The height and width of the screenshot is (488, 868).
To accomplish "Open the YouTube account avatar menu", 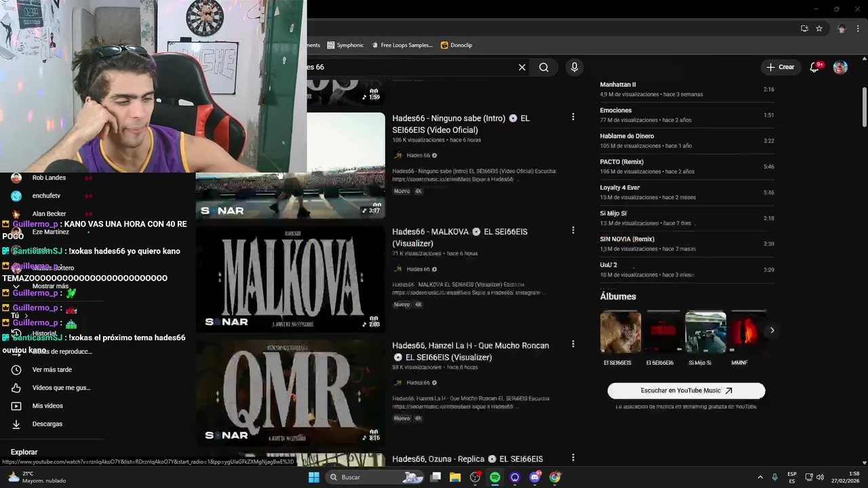I will point(840,67).
